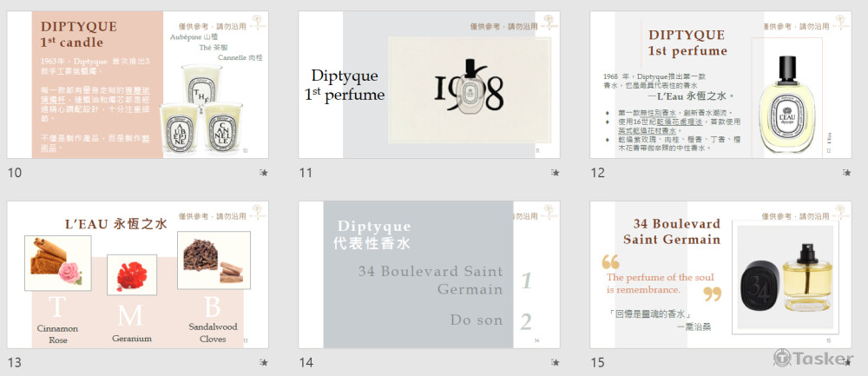
Task: Click slide number label 10
Action: click(15, 173)
